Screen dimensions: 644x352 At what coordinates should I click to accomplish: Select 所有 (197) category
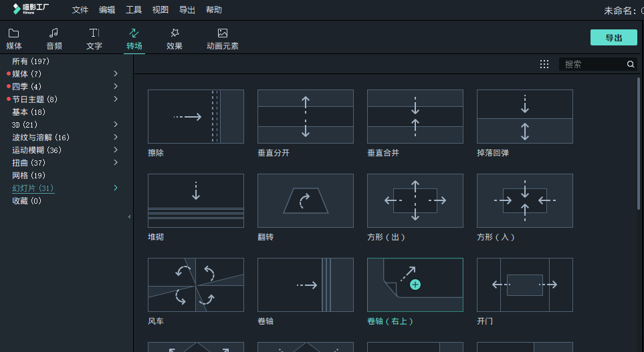click(31, 61)
